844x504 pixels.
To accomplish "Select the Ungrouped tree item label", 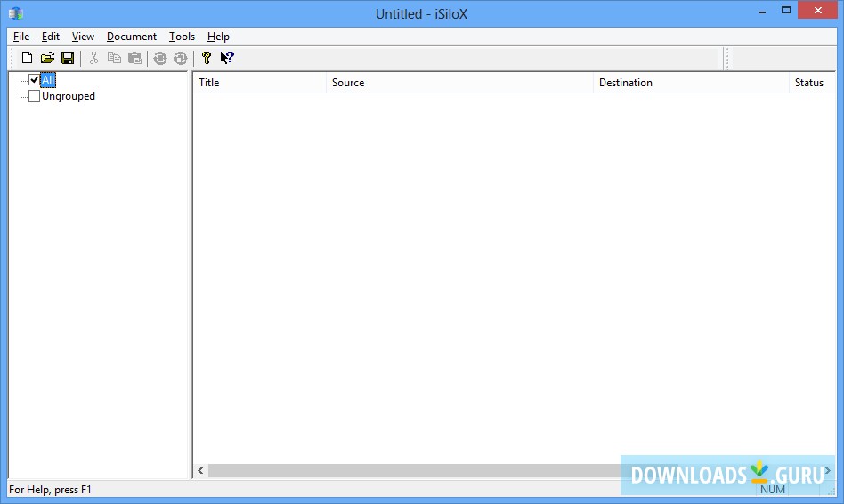I will click(x=69, y=96).
